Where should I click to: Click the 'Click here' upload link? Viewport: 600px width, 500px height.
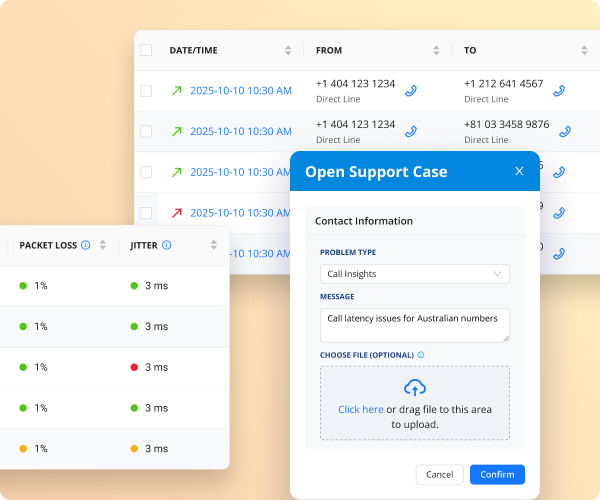(x=360, y=409)
